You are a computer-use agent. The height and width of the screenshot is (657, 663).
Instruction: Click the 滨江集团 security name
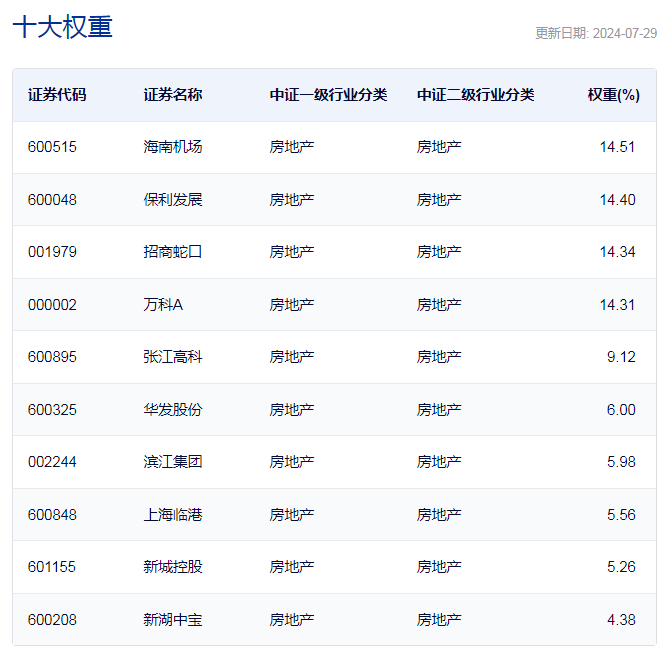tap(173, 462)
